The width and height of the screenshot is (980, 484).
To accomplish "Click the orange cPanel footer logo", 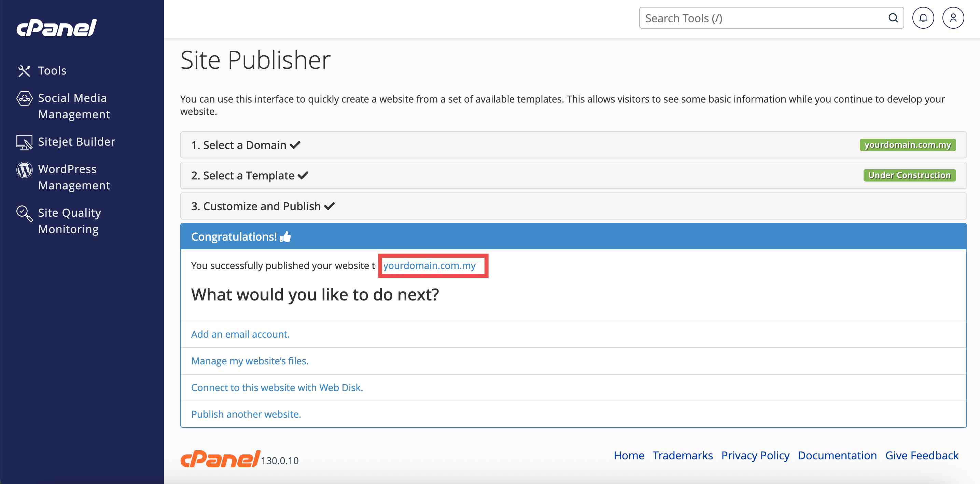I will 220,458.
